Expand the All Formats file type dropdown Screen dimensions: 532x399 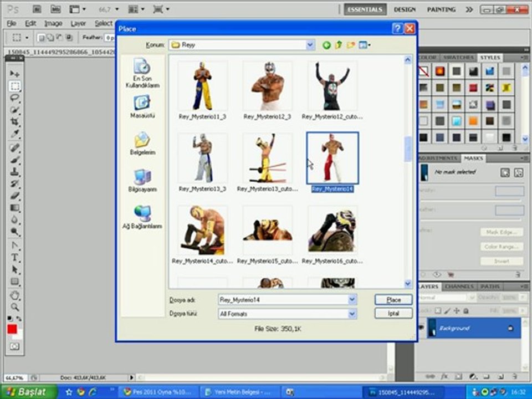(352, 314)
